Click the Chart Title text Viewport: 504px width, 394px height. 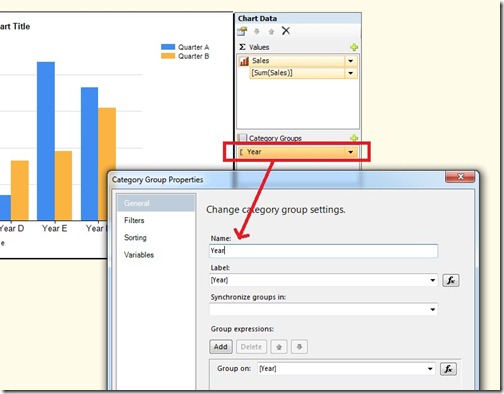[15, 26]
